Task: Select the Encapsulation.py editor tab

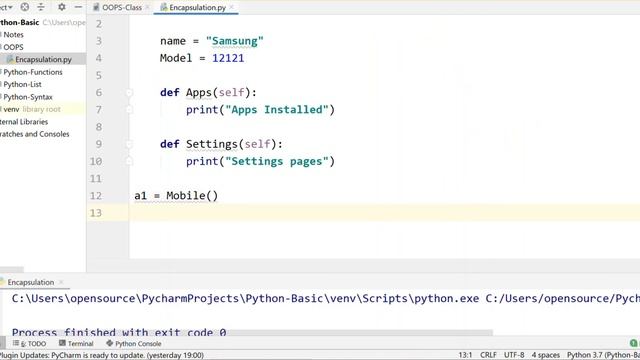Action: [x=197, y=7]
